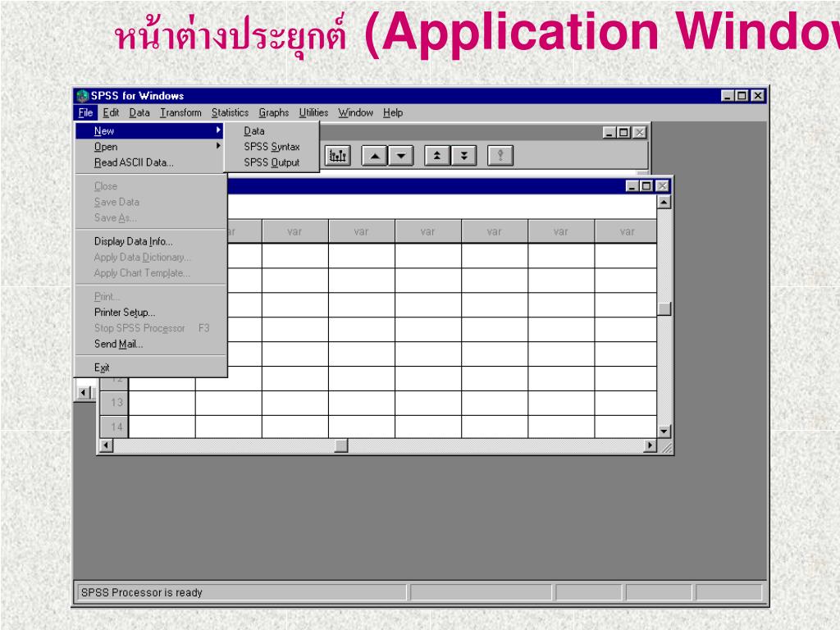The height and width of the screenshot is (630, 840).
Task: Open the Transform menu
Action: [x=180, y=112]
